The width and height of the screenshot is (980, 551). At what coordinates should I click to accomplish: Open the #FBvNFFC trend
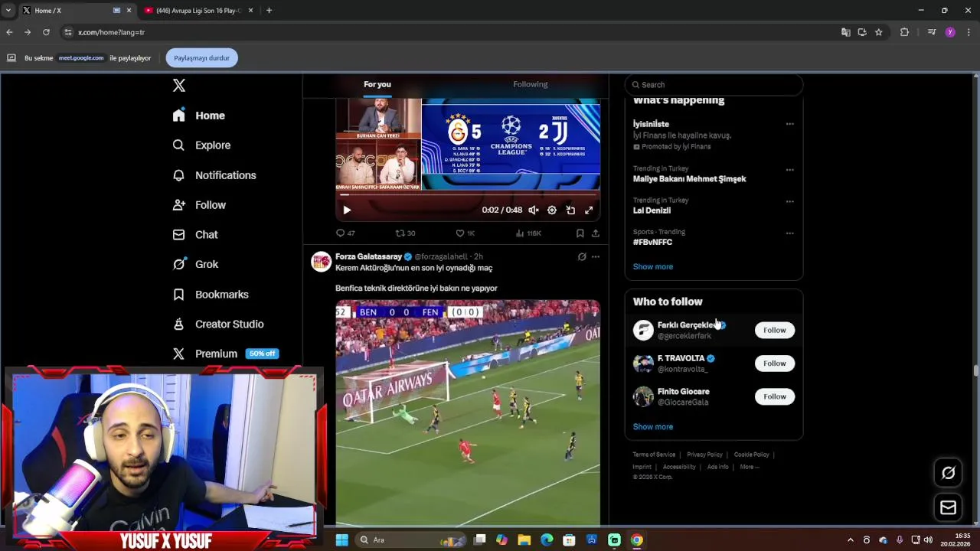[652, 242]
